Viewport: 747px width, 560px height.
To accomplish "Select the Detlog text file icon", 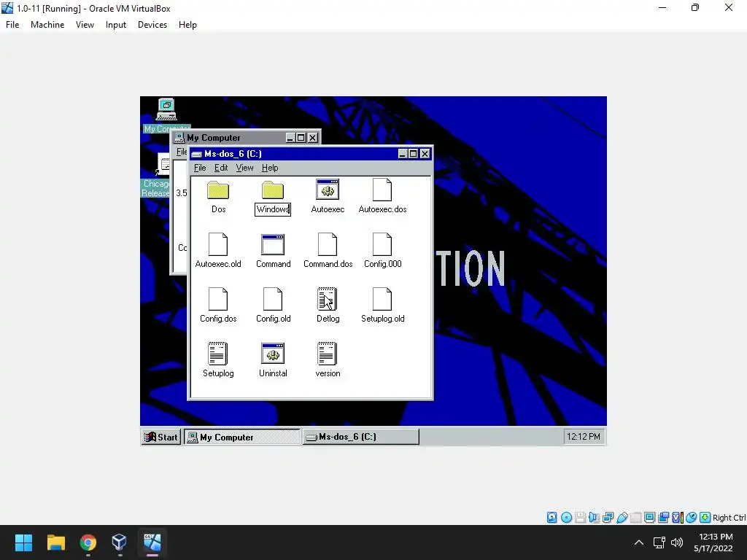I will [x=328, y=299].
